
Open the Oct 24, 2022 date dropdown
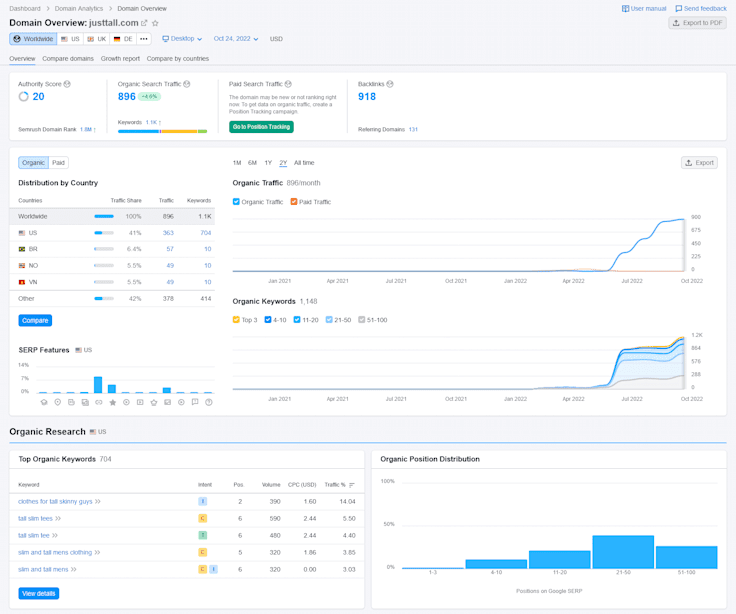point(236,39)
